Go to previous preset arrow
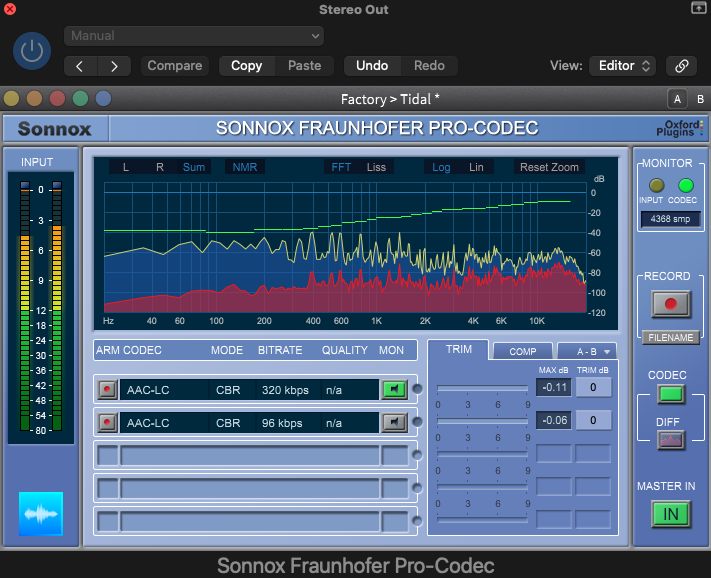 (80, 66)
